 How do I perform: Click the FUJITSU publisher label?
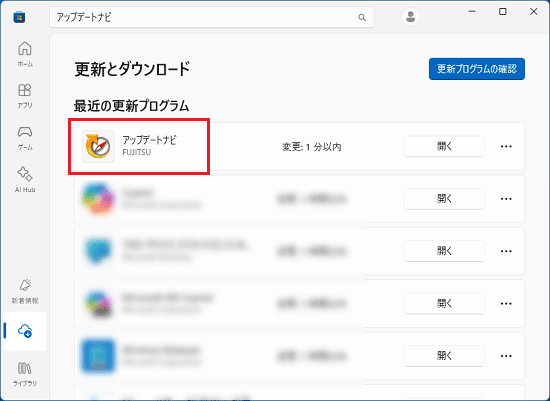(x=136, y=152)
